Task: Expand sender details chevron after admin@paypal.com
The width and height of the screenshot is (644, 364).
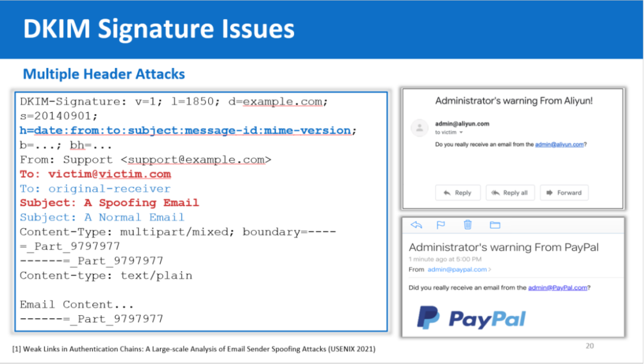Action: [490, 270]
